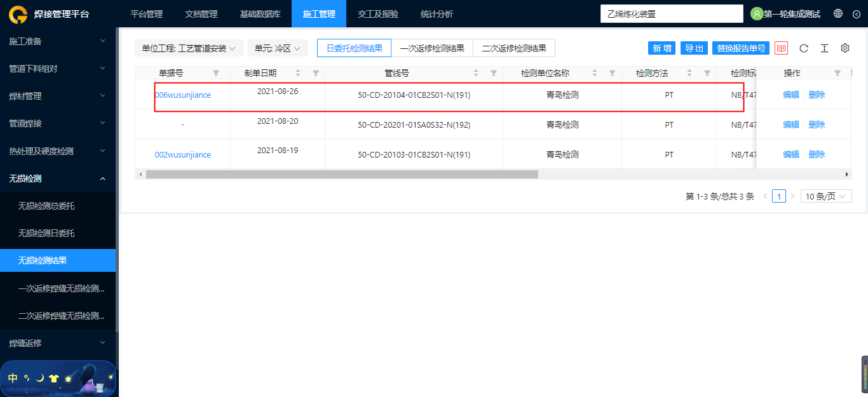Filter the 制单日期 column
Viewport: 868px width, 397px height.
[316, 73]
